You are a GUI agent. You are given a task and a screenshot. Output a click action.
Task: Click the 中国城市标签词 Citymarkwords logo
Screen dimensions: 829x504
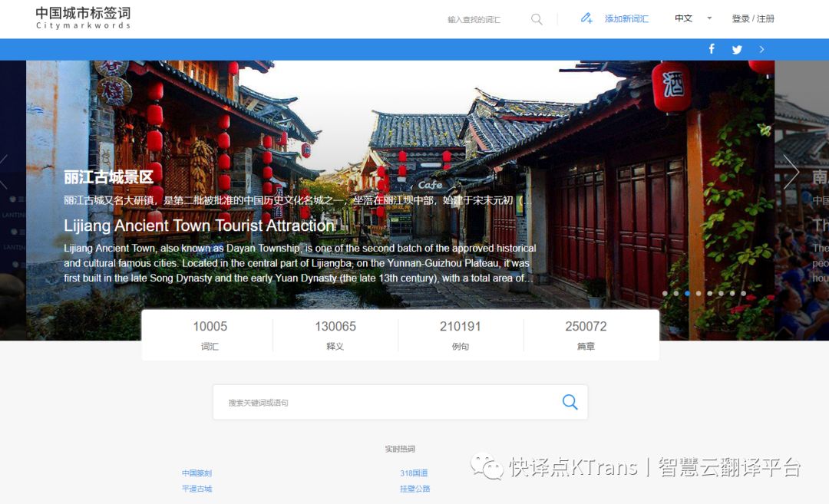83,18
